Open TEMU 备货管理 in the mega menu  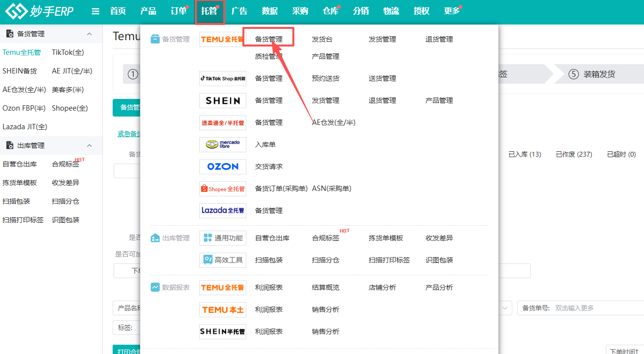pos(269,39)
